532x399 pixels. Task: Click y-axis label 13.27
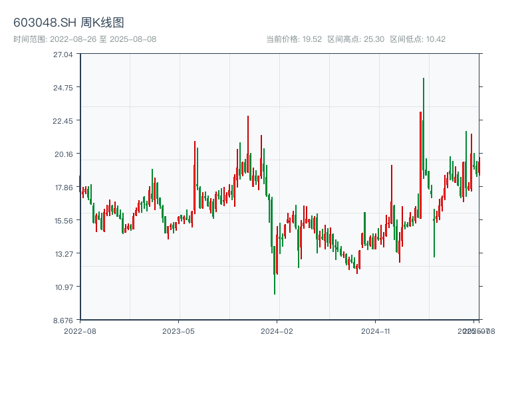click(x=64, y=254)
